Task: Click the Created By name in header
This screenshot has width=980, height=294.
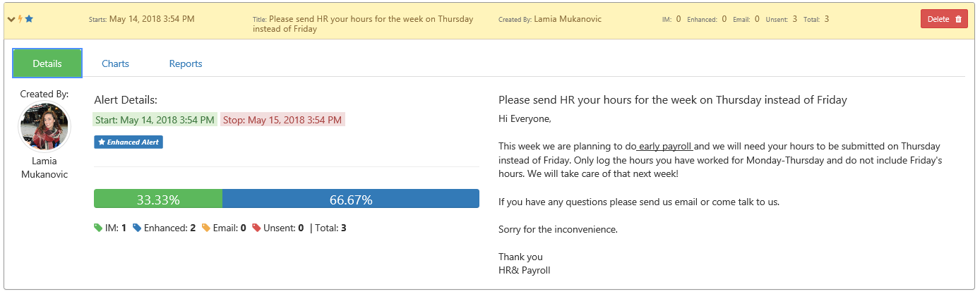Action: click(568, 19)
